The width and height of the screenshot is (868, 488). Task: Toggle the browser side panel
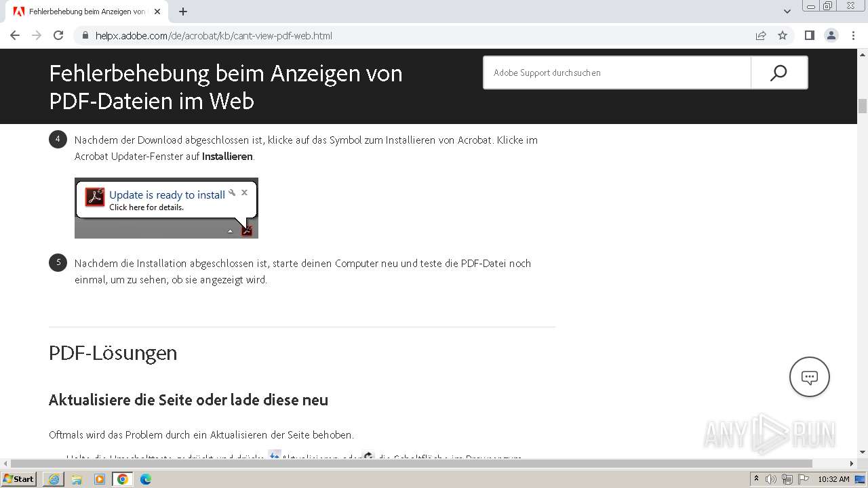tap(810, 35)
